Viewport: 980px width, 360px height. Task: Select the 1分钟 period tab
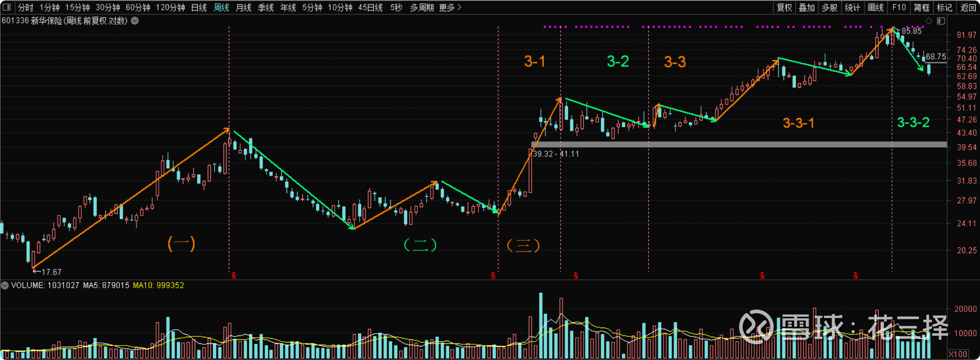pos(49,7)
